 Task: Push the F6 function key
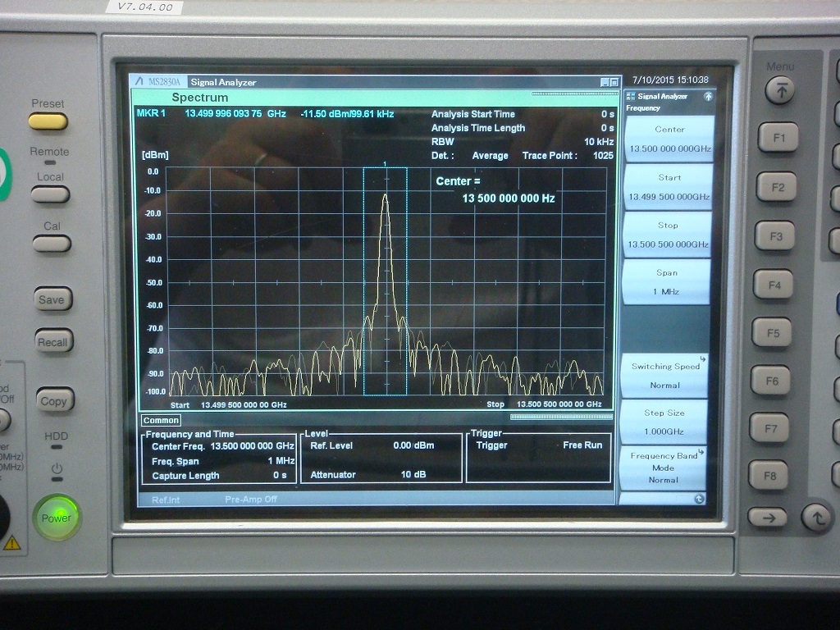point(771,381)
